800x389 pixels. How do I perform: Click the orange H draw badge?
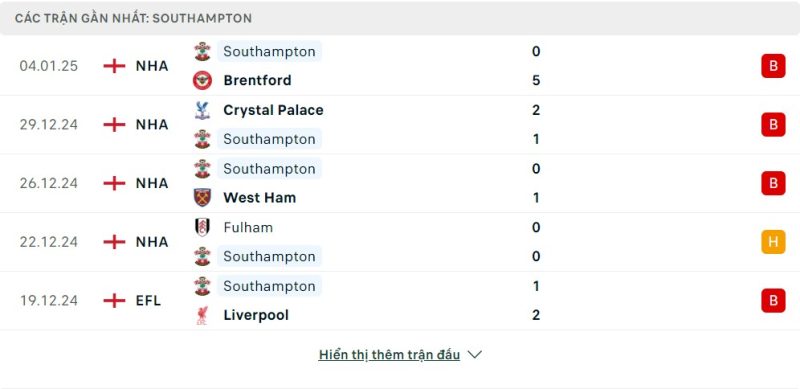pos(773,242)
